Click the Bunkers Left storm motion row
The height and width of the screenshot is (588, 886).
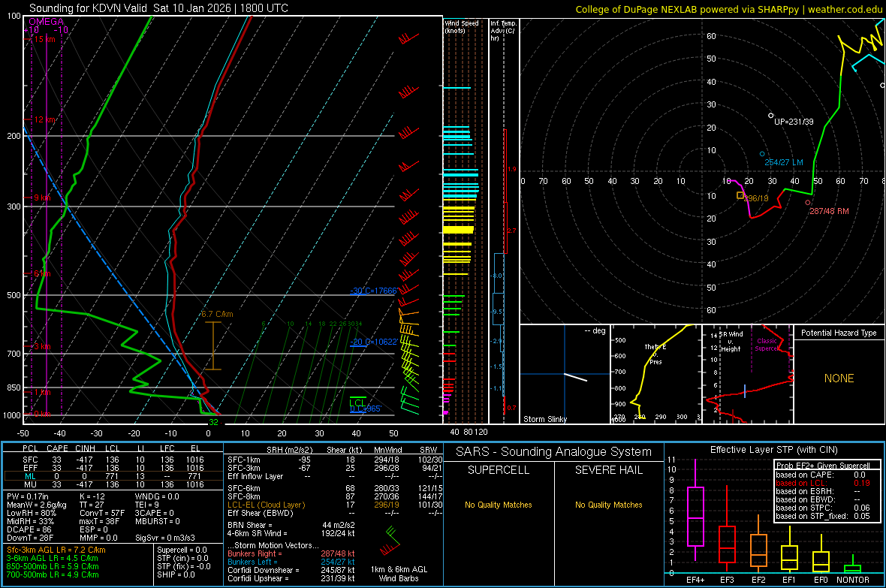(x=291, y=562)
